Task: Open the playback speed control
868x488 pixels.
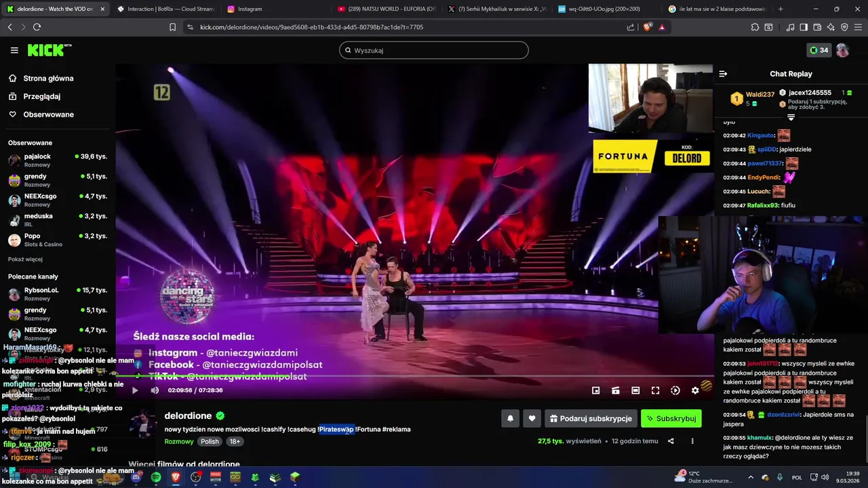Action: click(x=675, y=390)
